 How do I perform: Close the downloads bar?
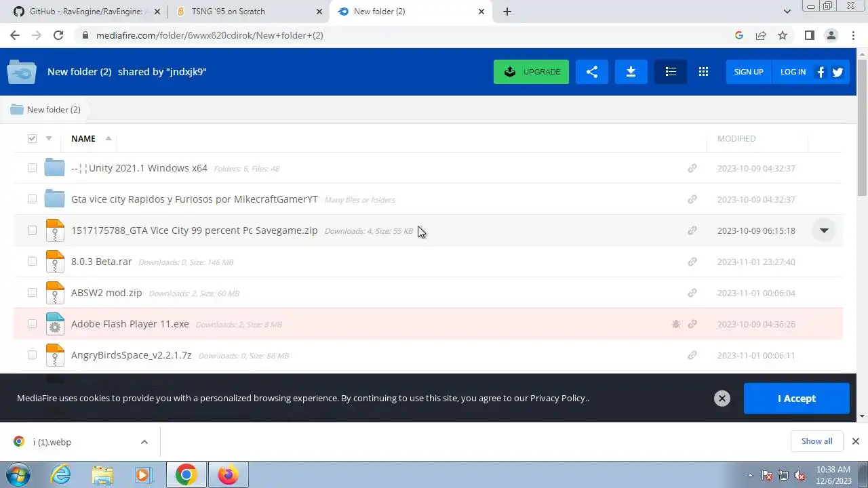pos(855,441)
